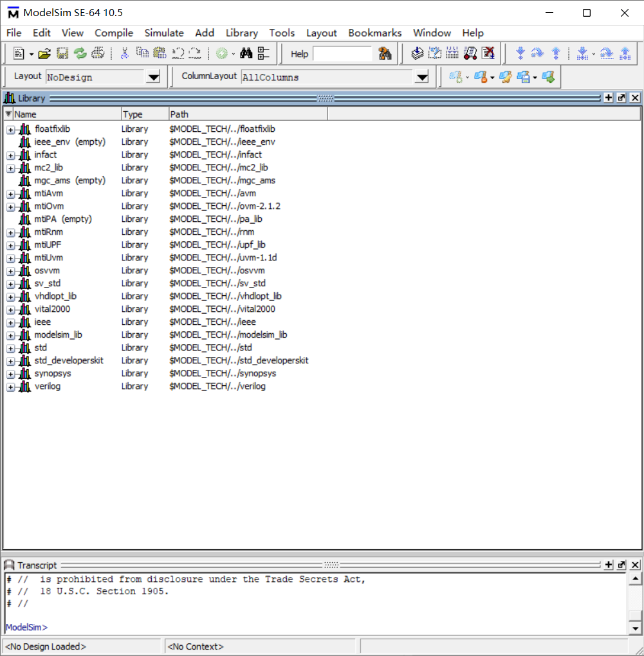
Task: Close the Library pane
Action: point(635,98)
